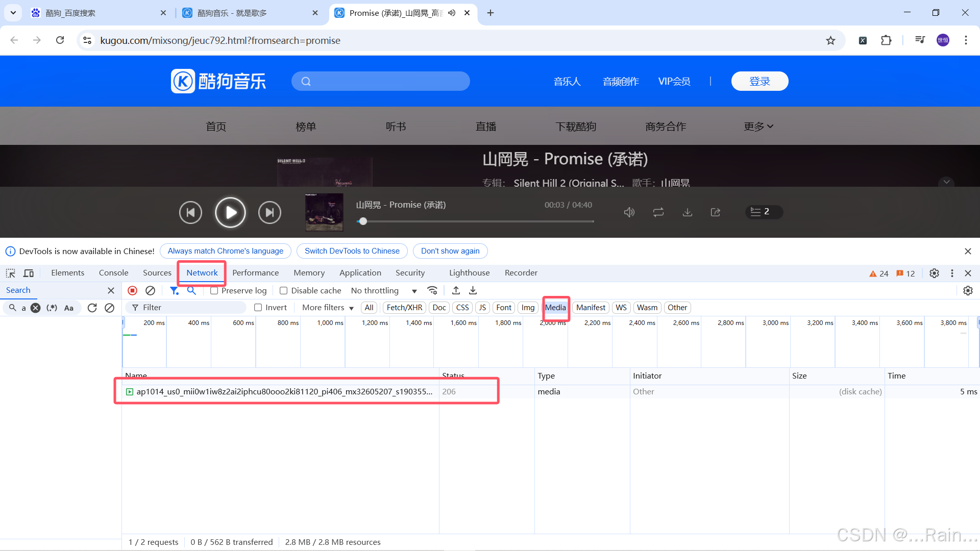Select the Fetch/XHR filter type
Screen dimensions: 980x551
click(x=404, y=308)
